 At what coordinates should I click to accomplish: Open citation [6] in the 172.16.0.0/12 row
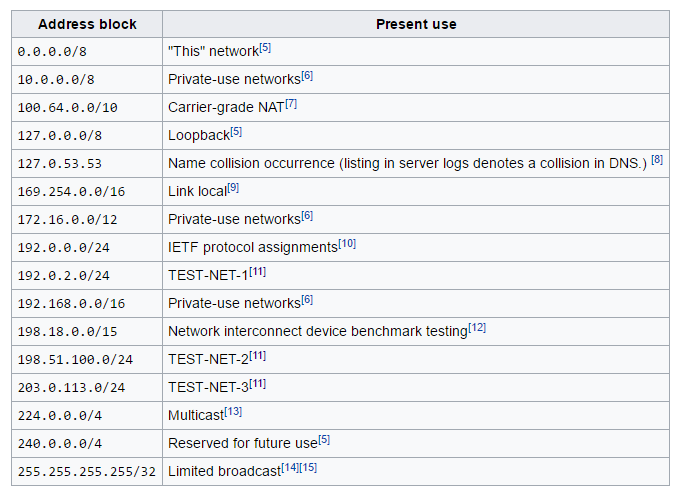click(x=307, y=216)
